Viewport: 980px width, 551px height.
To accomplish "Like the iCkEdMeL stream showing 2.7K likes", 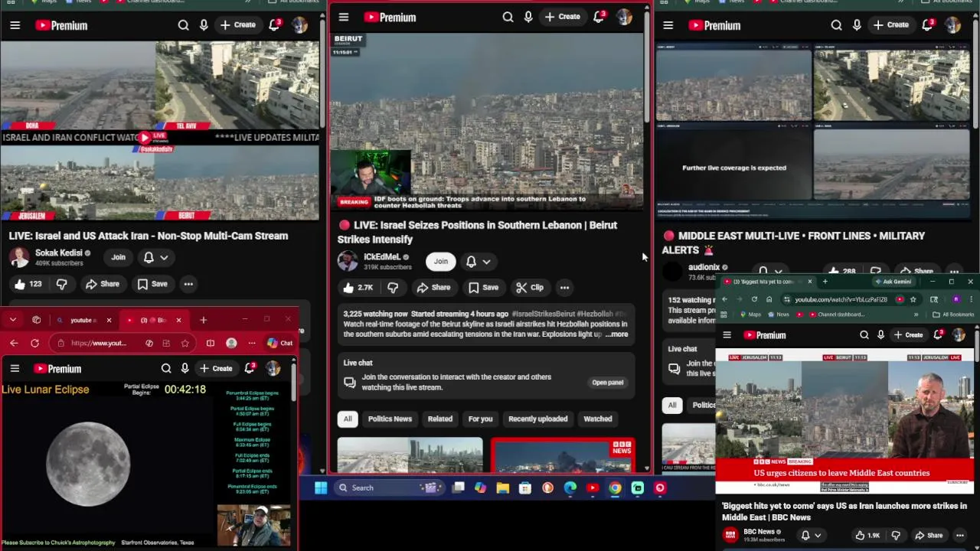I will (358, 287).
